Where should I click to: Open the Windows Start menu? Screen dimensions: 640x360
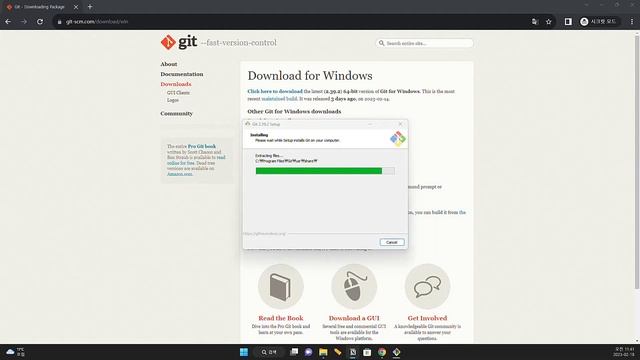[x=244, y=352]
